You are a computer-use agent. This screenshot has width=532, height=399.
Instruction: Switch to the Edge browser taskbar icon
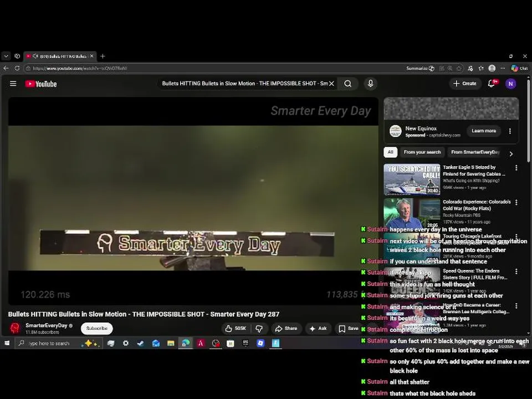coord(186,343)
